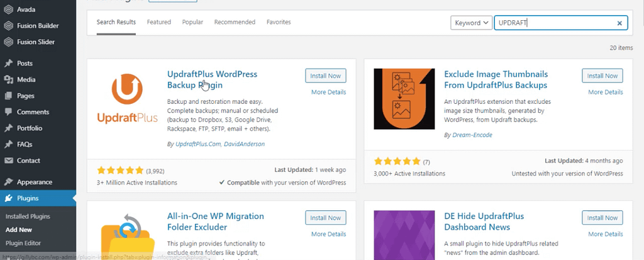Click the Pages sidebar icon
The height and width of the screenshot is (260, 644).
tap(8, 96)
